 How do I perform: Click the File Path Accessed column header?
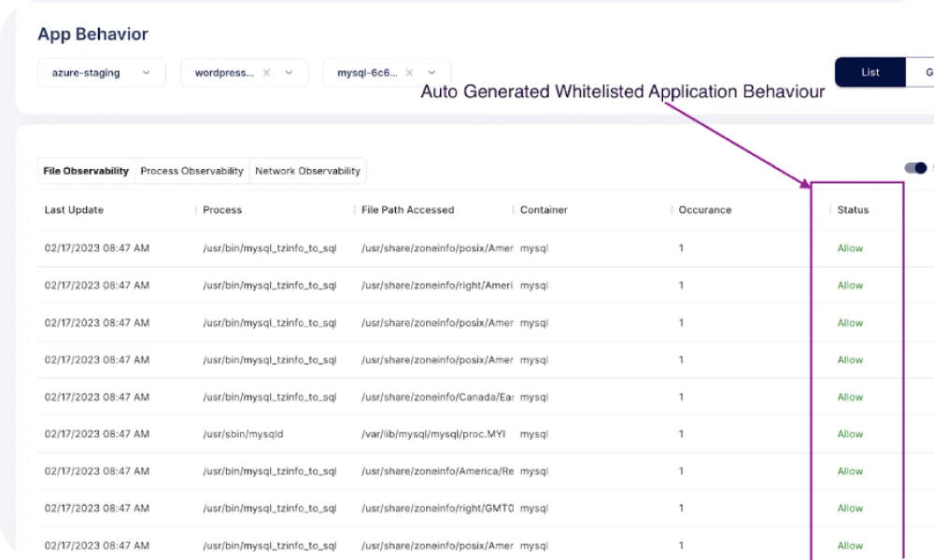[407, 210]
